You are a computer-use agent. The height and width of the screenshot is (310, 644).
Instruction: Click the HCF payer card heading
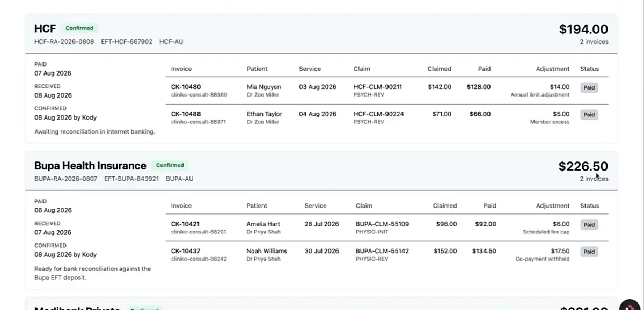[45, 28]
